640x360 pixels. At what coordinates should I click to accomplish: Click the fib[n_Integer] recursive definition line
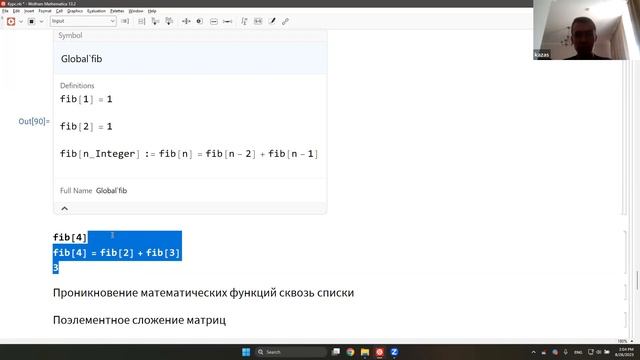click(189, 154)
